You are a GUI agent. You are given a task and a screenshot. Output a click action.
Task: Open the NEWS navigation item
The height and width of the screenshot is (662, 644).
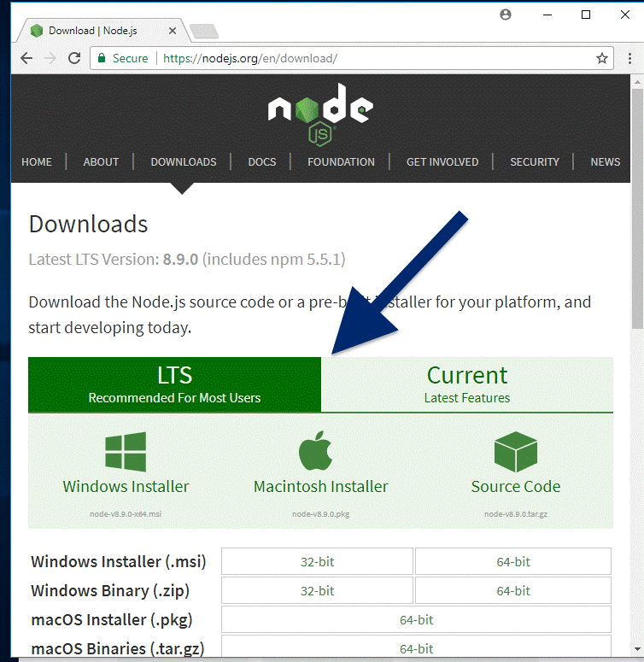(606, 162)
